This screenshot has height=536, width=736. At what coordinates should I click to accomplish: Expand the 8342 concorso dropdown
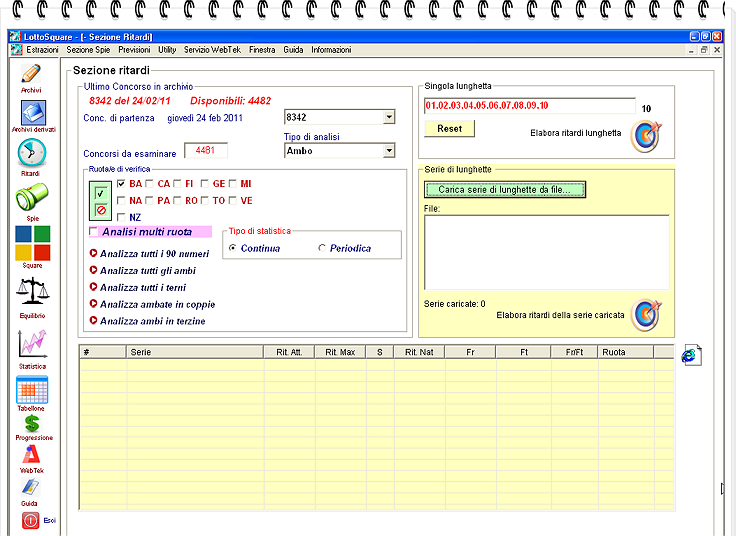click(389, 117)
